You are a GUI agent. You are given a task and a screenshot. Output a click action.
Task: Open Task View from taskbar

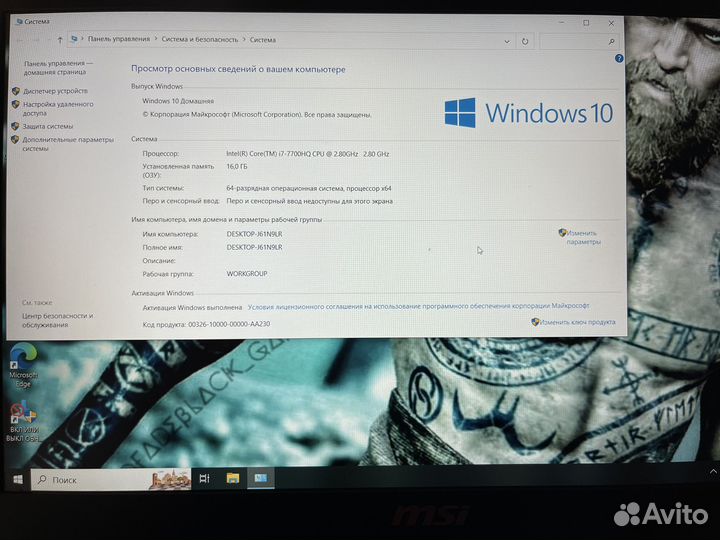(203, 480)
